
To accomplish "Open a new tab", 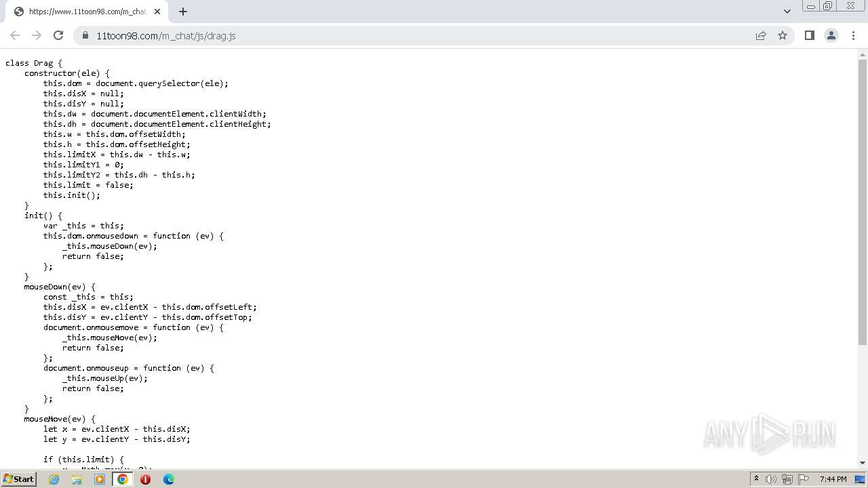I will (x=182, y=12).
